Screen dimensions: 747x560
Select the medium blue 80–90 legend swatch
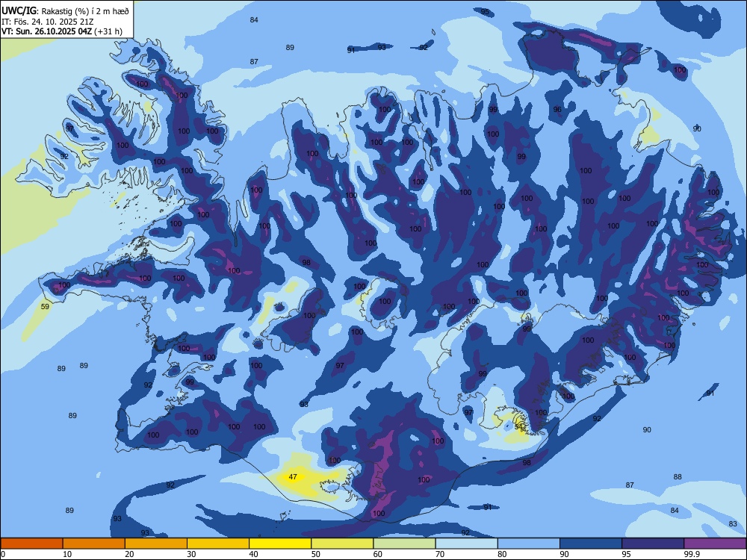(x=529, y=544)
